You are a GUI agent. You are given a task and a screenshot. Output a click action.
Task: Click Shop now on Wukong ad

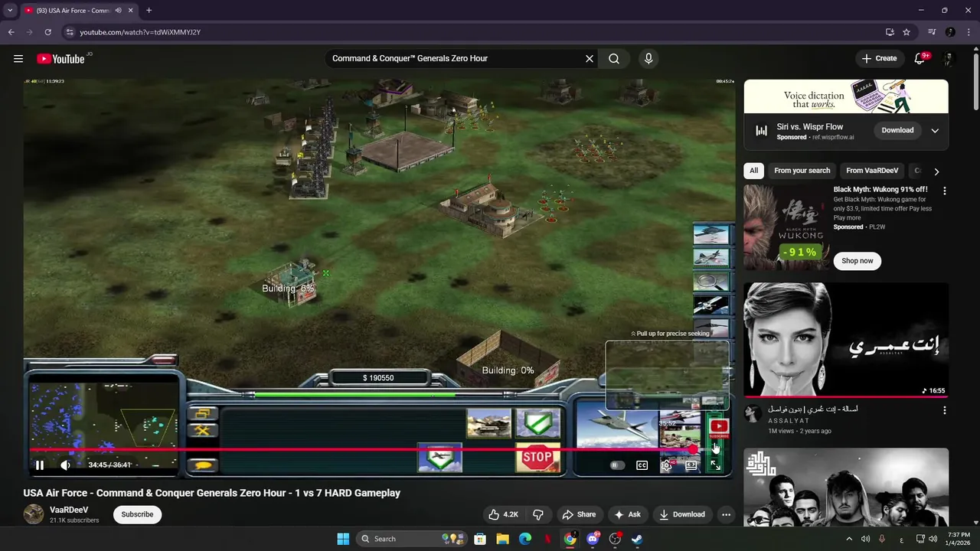click(x=857, y=261)
